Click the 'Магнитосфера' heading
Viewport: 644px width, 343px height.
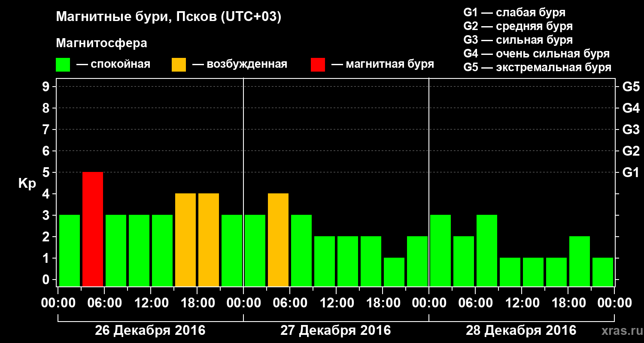pos(102,43)
